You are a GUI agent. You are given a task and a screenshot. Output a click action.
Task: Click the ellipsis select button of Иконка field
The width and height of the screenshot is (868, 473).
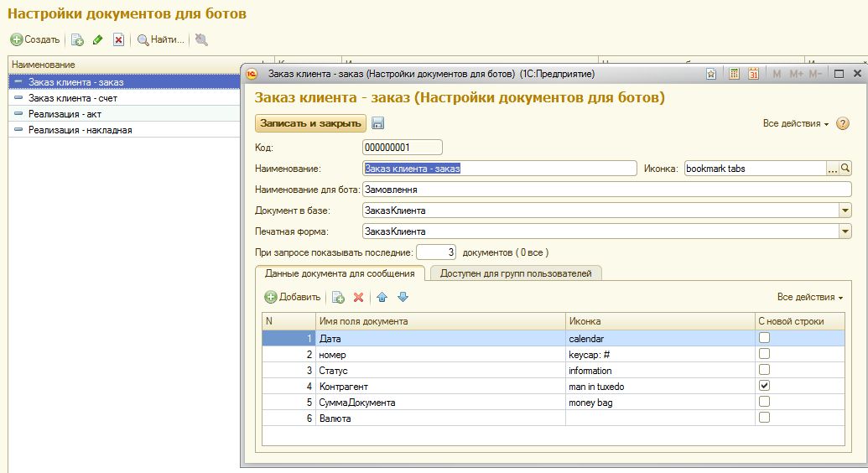coord(832,169)
